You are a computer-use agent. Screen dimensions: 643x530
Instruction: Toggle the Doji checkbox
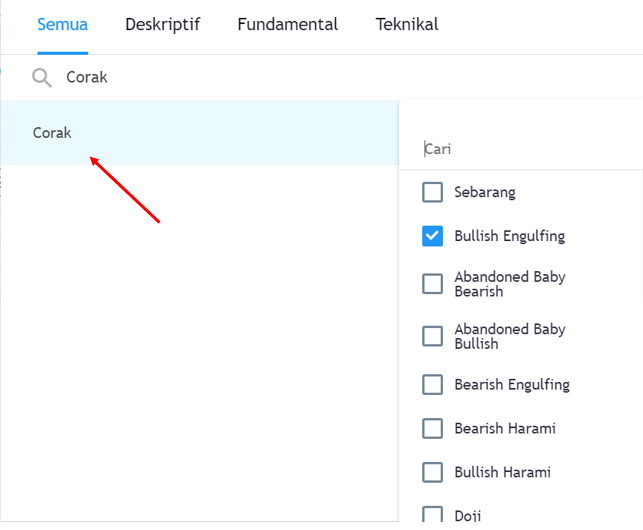[x=432, y=515]
